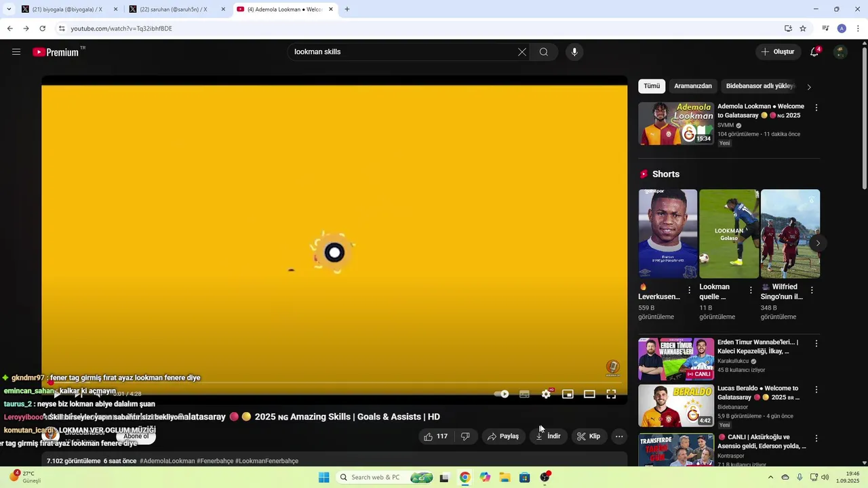The height and width of the screenshot is (488, 868).
Task: Start voice search with the microphone
Action: (574, 52)
